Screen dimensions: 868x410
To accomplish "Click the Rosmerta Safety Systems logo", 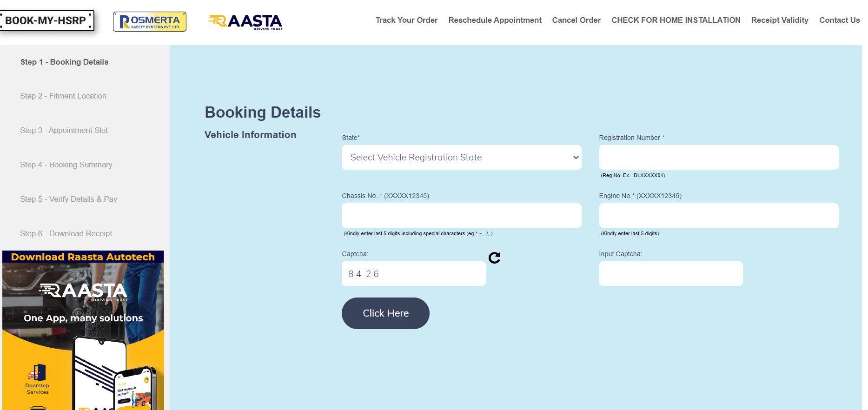I will [x=149, y=22].
